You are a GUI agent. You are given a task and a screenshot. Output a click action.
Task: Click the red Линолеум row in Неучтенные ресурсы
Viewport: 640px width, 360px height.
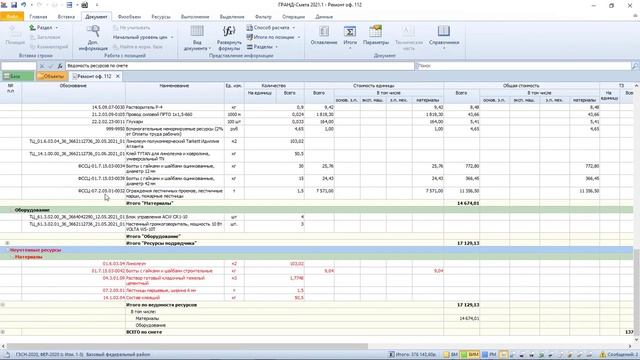click(136, 264)
